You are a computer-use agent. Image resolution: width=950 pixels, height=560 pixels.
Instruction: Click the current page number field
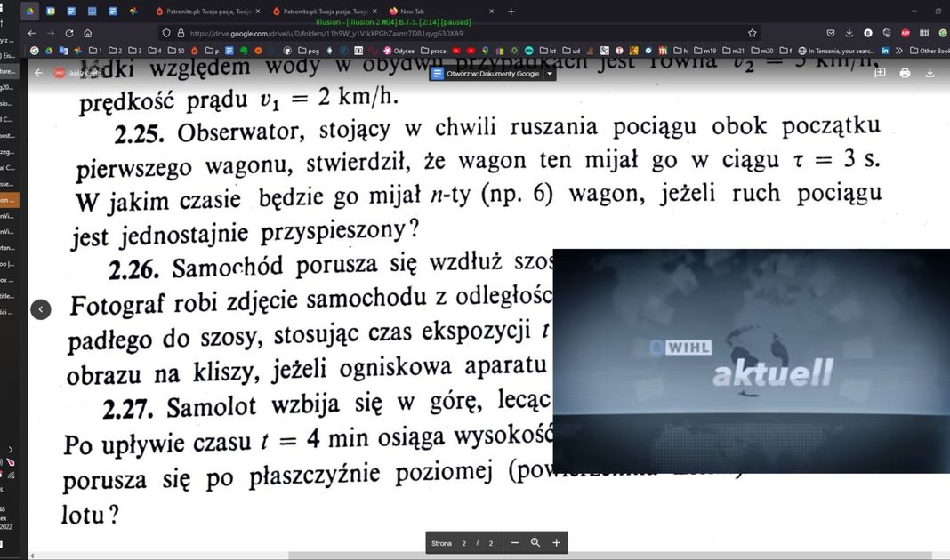pos(463,543)
